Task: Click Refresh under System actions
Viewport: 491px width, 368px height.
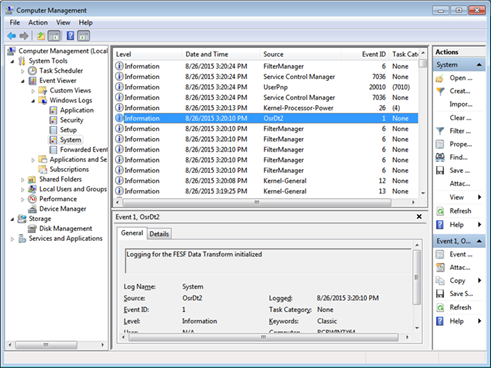Action: click(460, 211)
